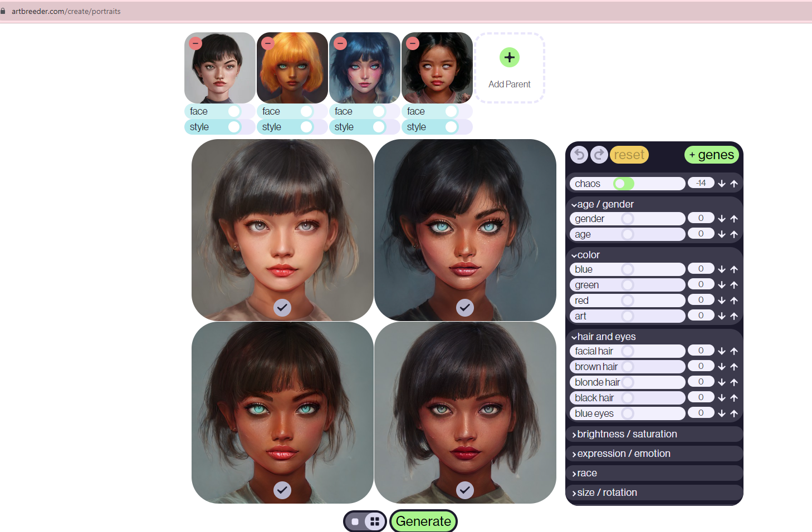Switch to four-image grid view icon
812x532 pixels.
coord(375,521)
